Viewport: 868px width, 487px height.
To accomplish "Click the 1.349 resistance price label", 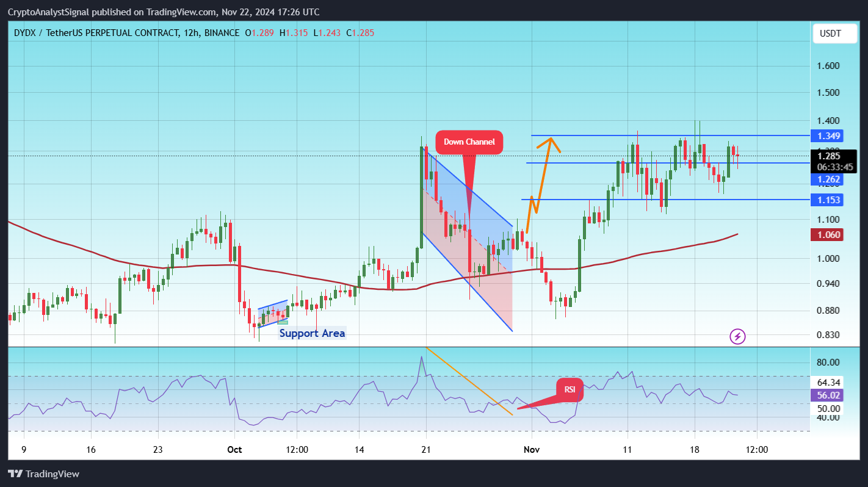I will pos(828,135).
